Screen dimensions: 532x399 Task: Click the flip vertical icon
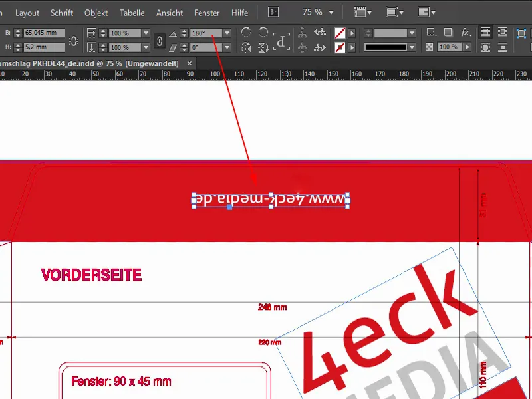pyautogui.click(x=263, y=47)
